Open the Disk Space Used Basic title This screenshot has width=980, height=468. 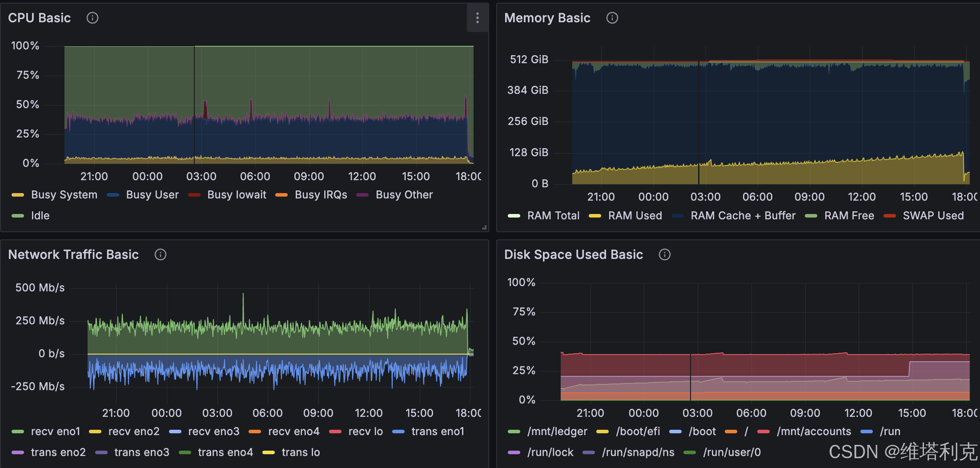(x=574, y=254)
